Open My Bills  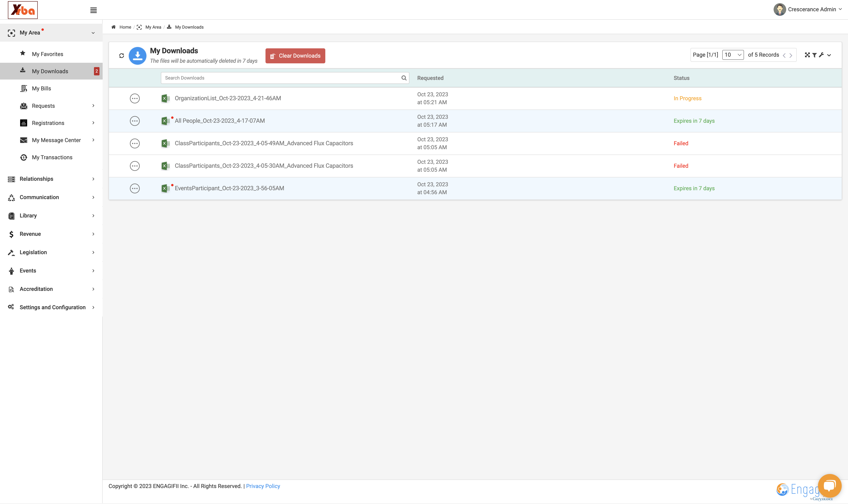click(x=41, y=88)
